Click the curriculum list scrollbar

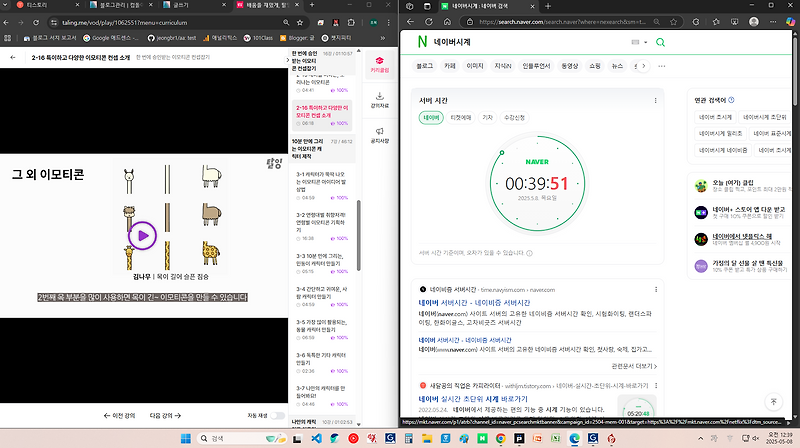359,235
